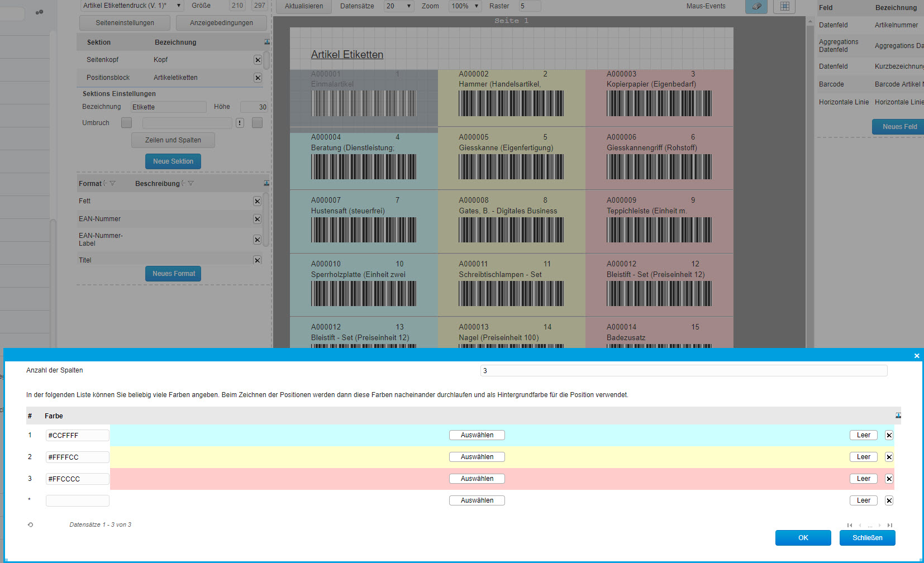Click the Anzahl der Spalten input field
924x563 pixels.
pos(683,371)
